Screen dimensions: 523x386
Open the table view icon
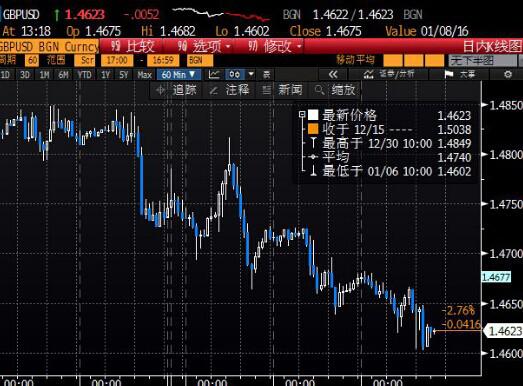pyautogui.click(x=267, y=74)
